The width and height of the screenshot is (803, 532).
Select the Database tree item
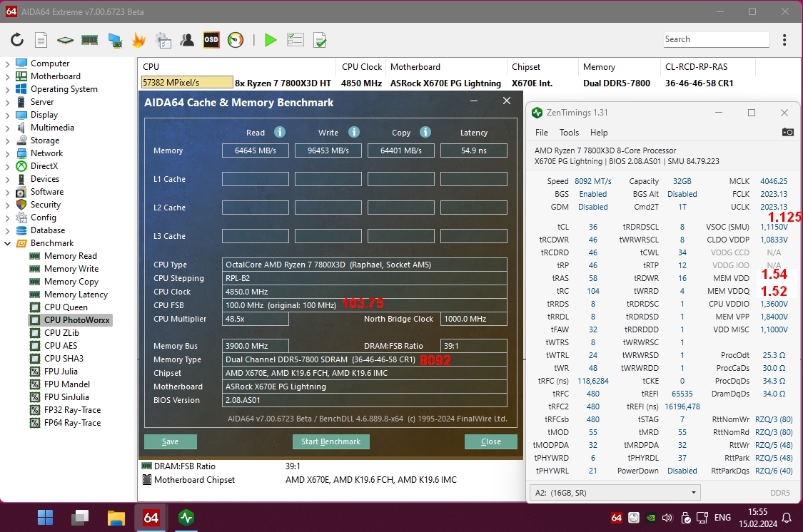tap(48, 230)
